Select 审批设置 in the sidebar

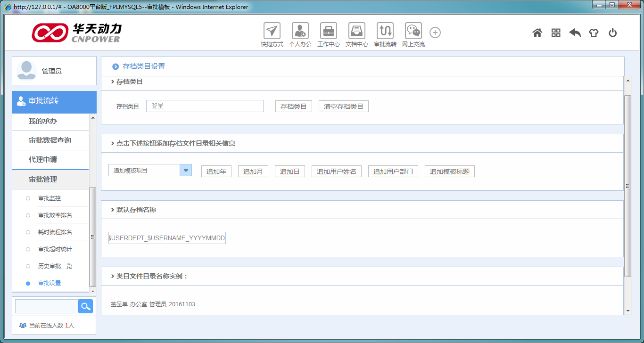pos(50,283)
